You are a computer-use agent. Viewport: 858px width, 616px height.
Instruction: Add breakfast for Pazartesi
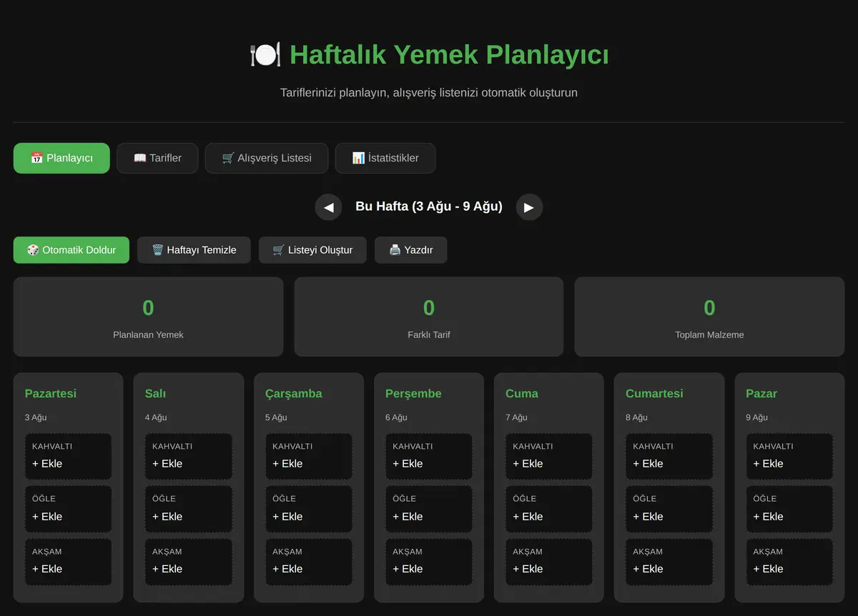68,456
